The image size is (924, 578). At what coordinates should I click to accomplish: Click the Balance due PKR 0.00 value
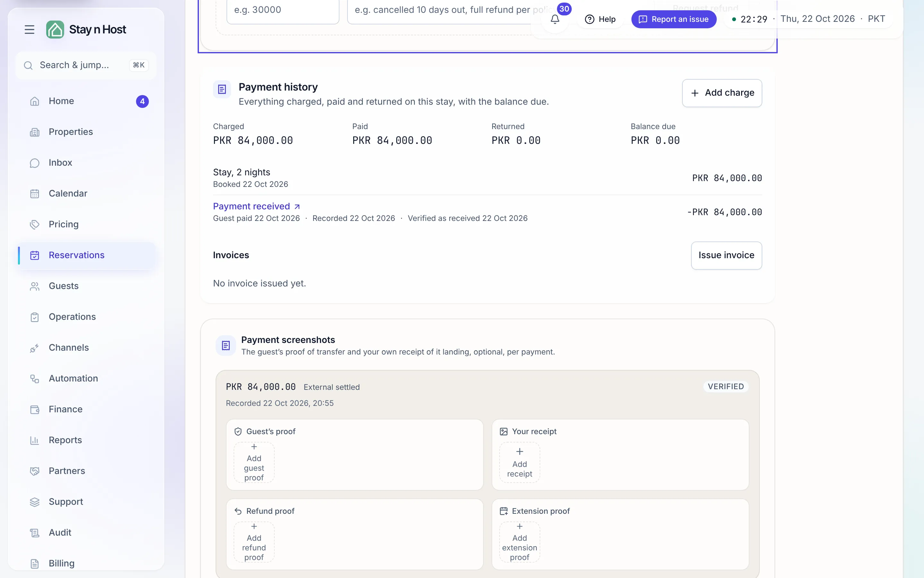click(655, 140)
